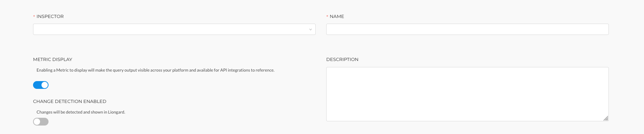Click the Inspector dropdown chevron arrow
The width and height of the screenshot is (644, 134).
tap(310, 30)
